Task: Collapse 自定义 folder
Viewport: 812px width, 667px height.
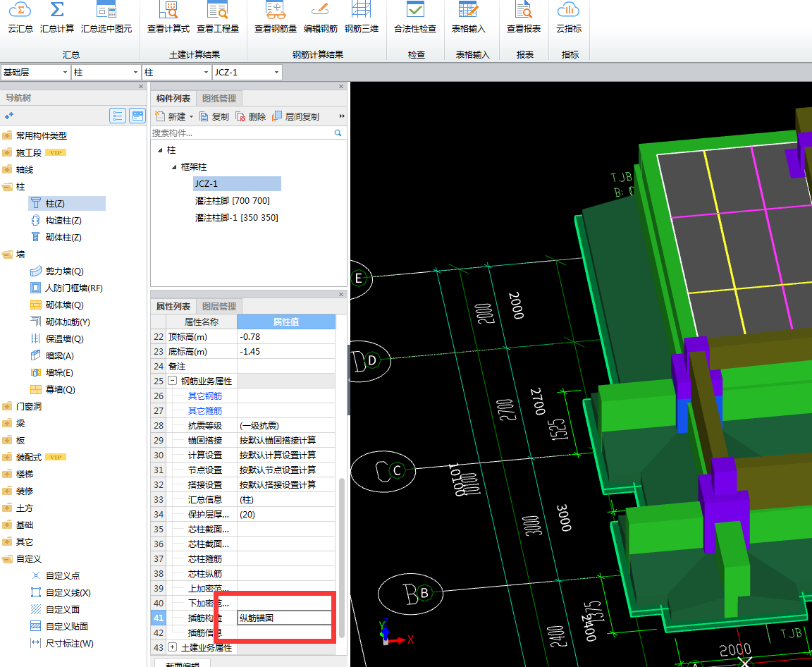Action: tap(7, 559)
